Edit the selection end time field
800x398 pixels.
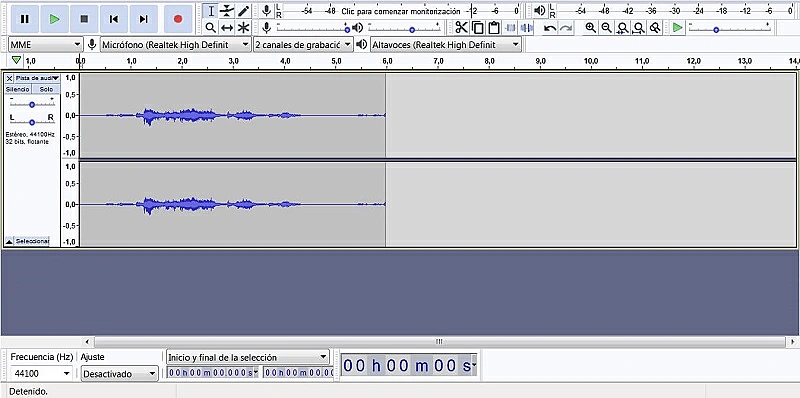tap(298, 372)
